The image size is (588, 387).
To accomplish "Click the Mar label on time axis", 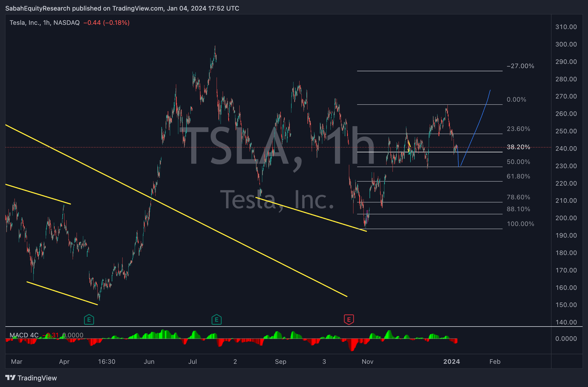I will pos(17,362).
